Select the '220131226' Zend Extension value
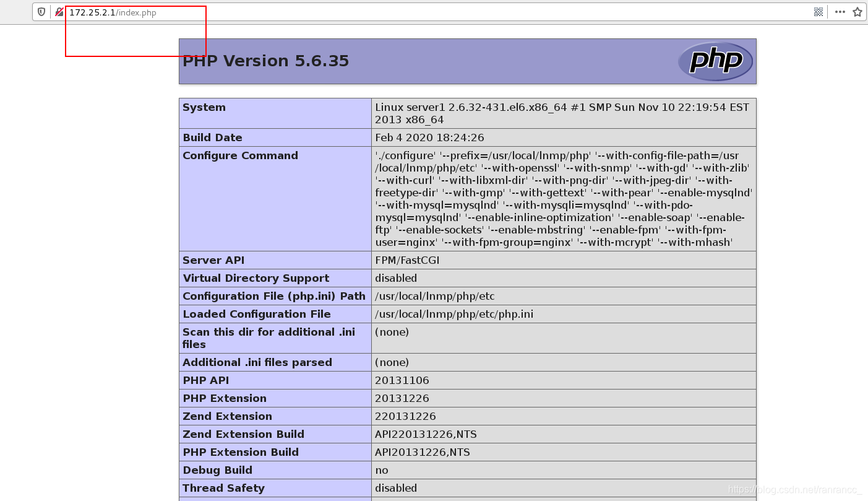868x501 pixels. click(x=405, y=416)
